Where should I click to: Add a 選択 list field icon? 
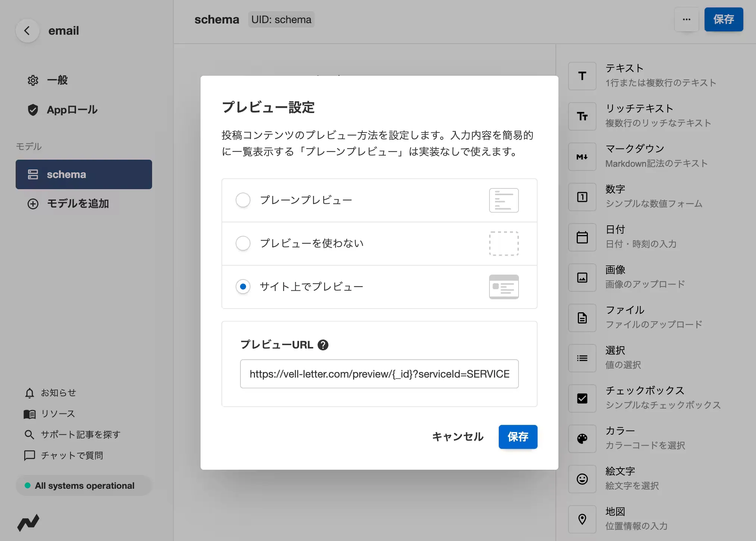click(582, 358)
